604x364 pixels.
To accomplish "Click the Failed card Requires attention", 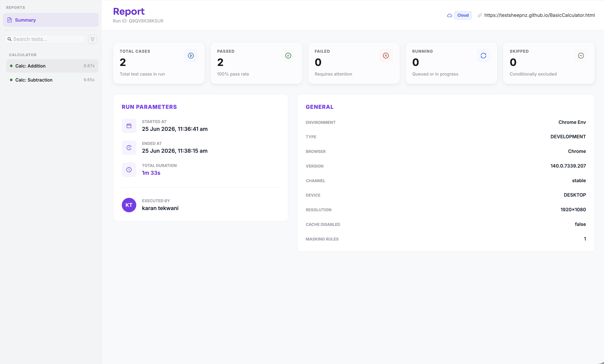I will click(354, 63).
